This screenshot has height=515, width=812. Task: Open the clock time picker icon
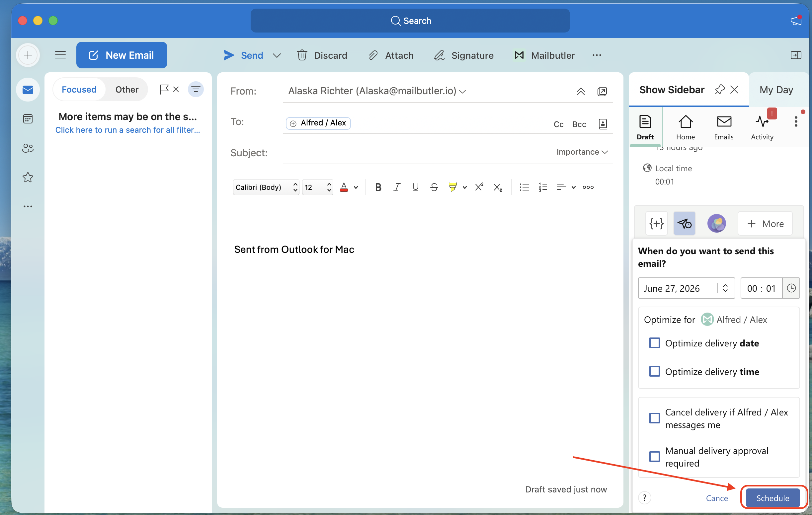click(791, 288)
